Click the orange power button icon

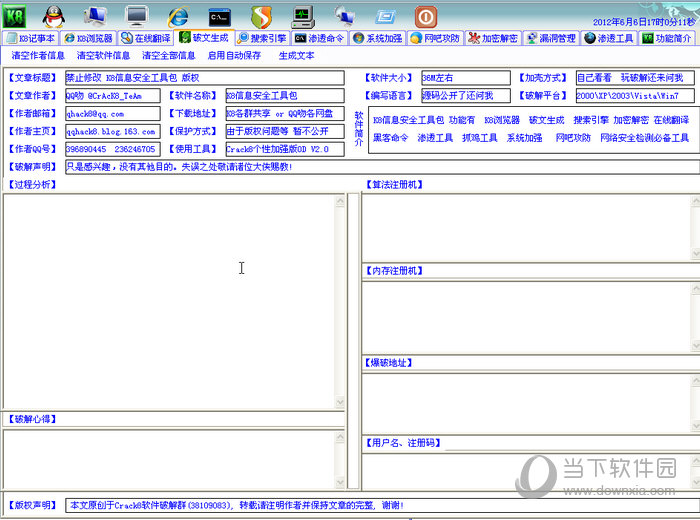[426, 17]
